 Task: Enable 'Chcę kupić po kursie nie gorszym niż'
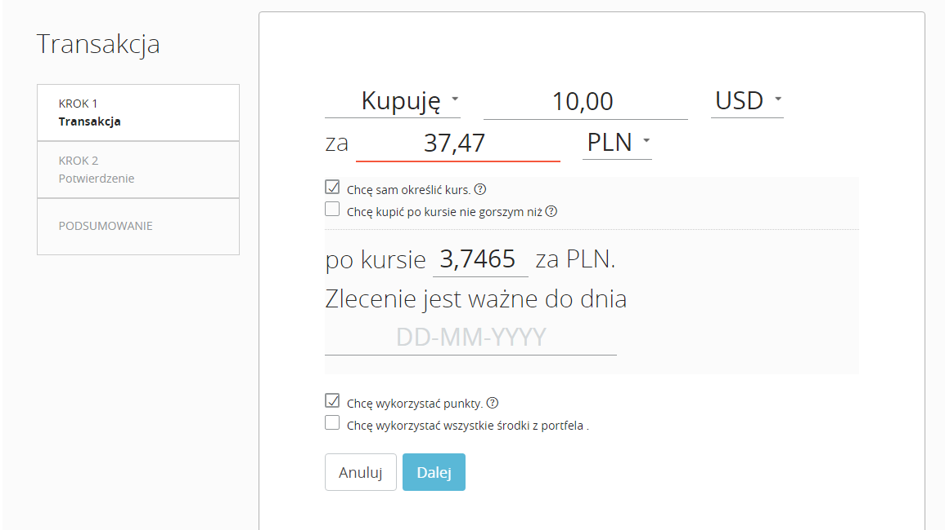[332, 209]
